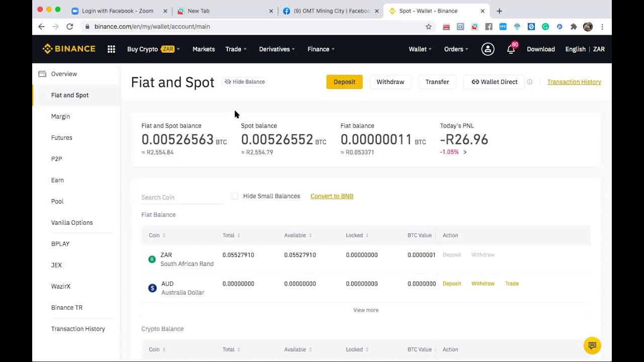
Task: Reload the Binance page
Action: click(x=70, y=27)
